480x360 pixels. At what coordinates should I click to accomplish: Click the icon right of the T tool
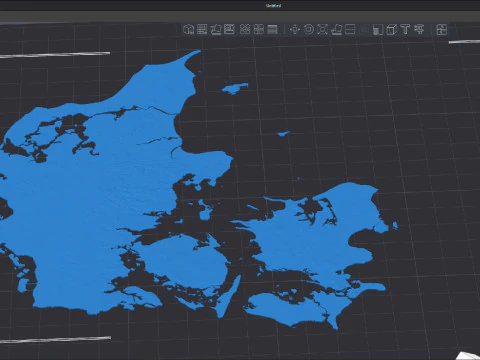pos(419,29)
